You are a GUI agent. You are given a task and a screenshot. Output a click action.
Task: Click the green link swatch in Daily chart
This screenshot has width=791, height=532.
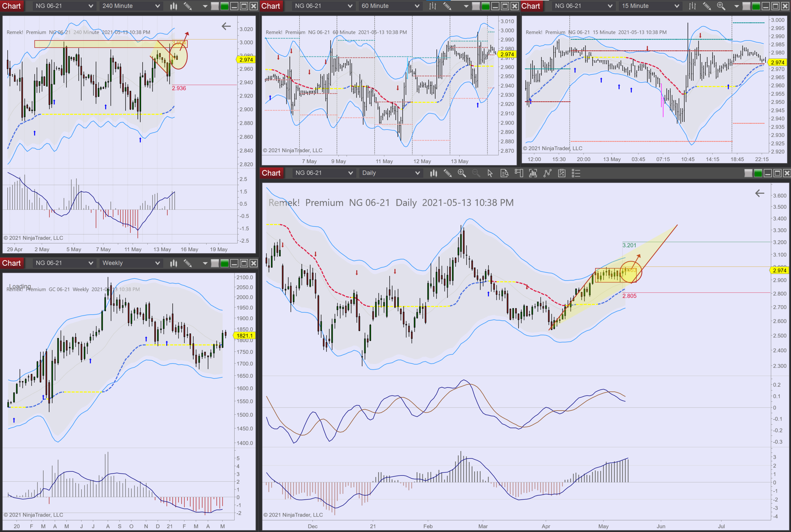pos(758,173)
